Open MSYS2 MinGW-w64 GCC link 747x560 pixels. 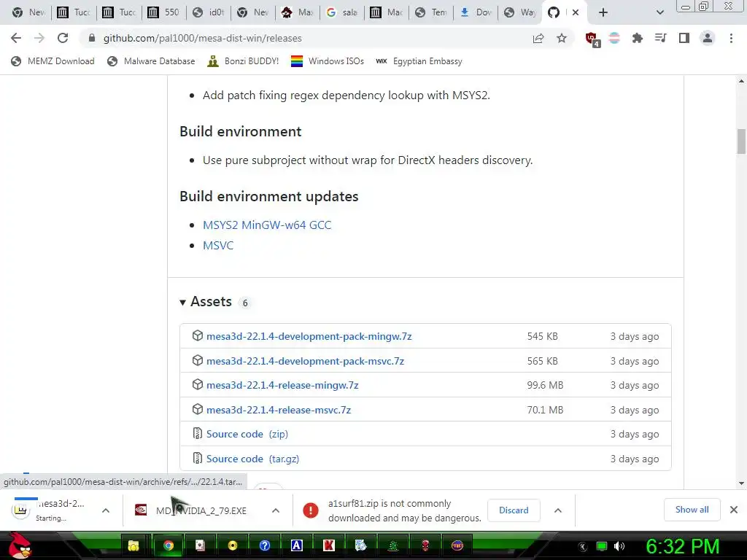[x=267, y=225]
